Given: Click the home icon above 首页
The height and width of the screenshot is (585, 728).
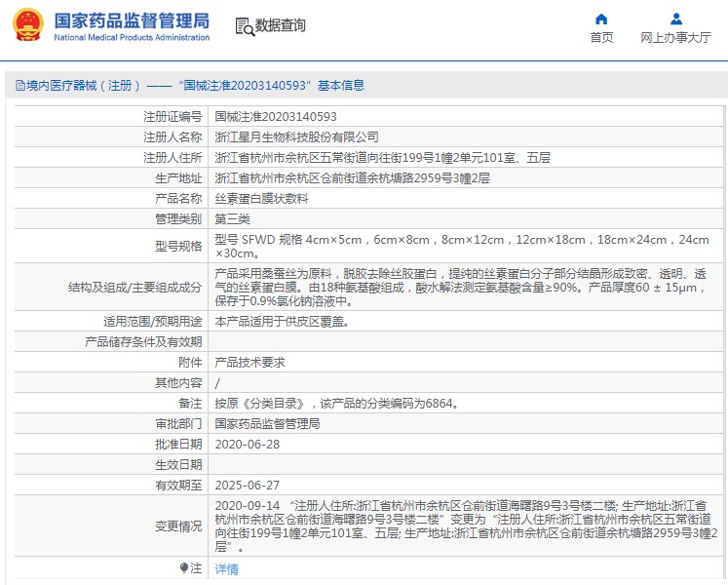Looking at the screenshot, I should 601,19.
